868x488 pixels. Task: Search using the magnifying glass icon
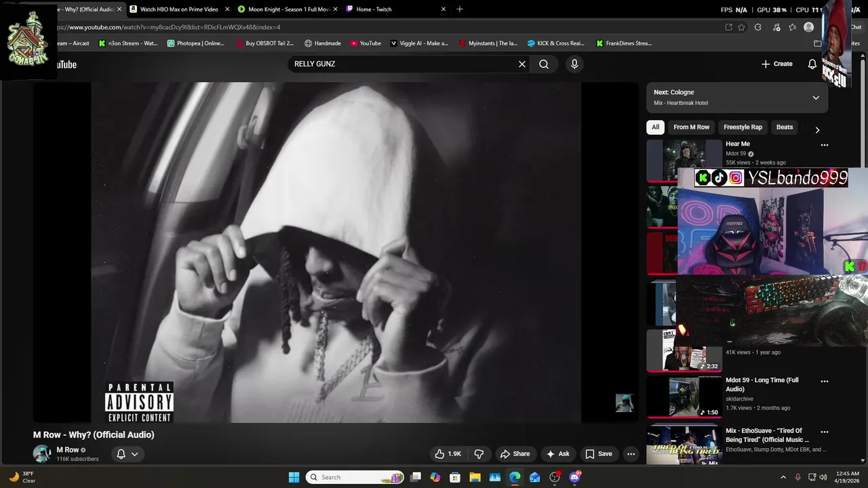[544, 64]
